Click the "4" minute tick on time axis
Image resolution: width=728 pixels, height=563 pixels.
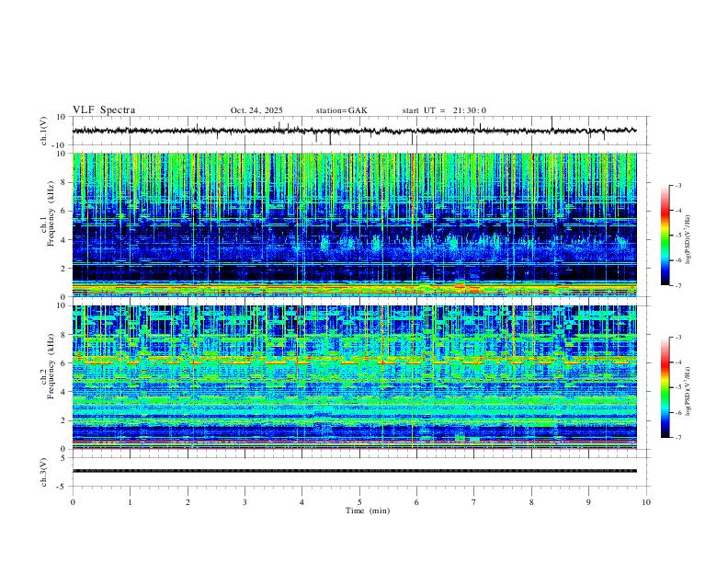pos(302,502)
